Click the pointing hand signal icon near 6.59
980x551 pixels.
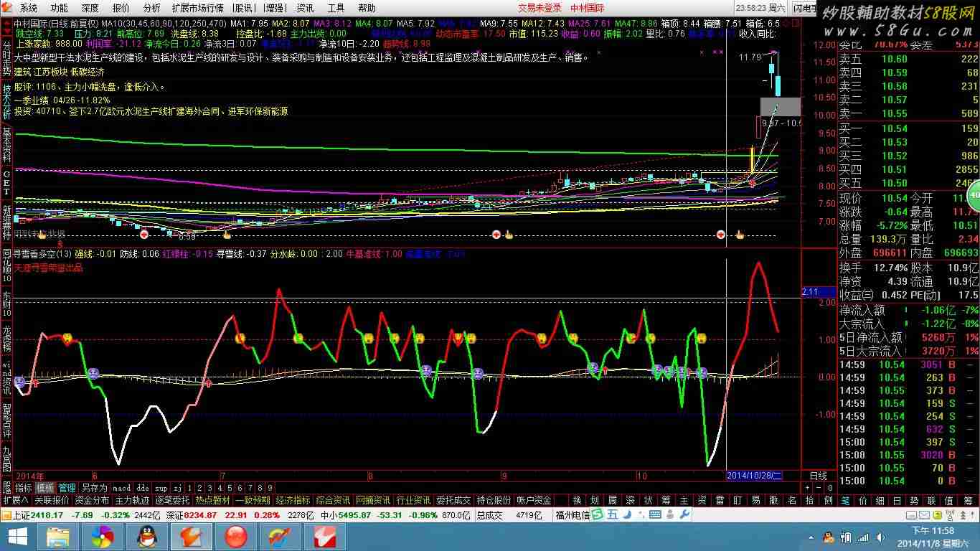point(227,235)
